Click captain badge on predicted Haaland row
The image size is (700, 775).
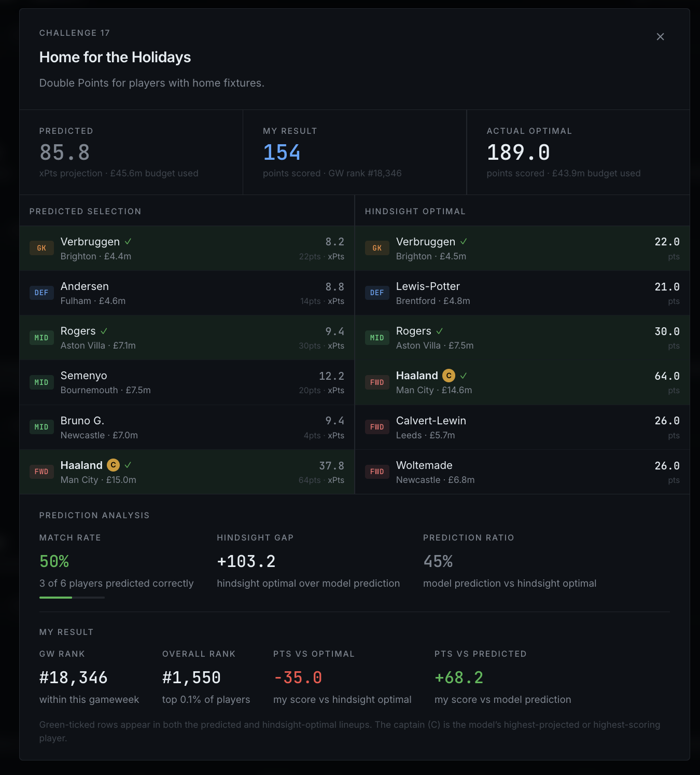point(113,465)
